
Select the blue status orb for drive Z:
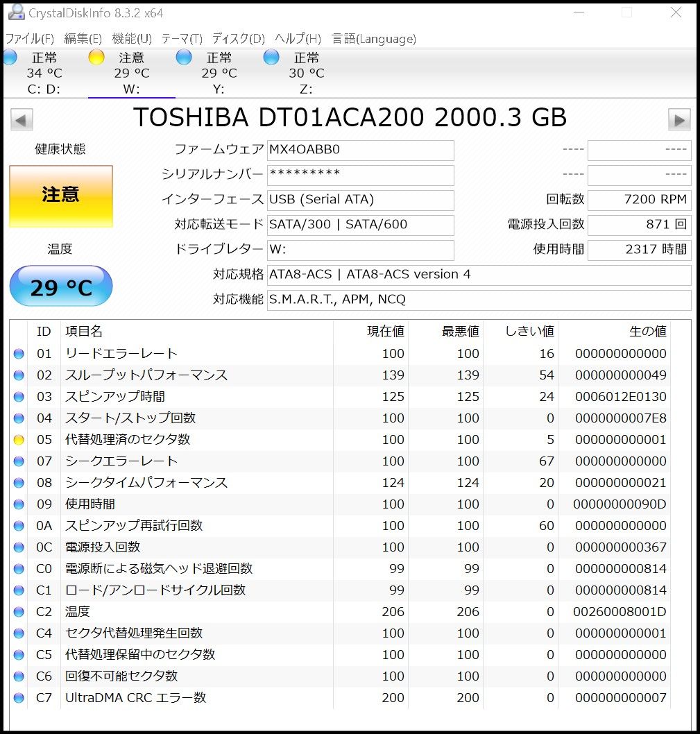pyautogui.click(x=271, y=58)
